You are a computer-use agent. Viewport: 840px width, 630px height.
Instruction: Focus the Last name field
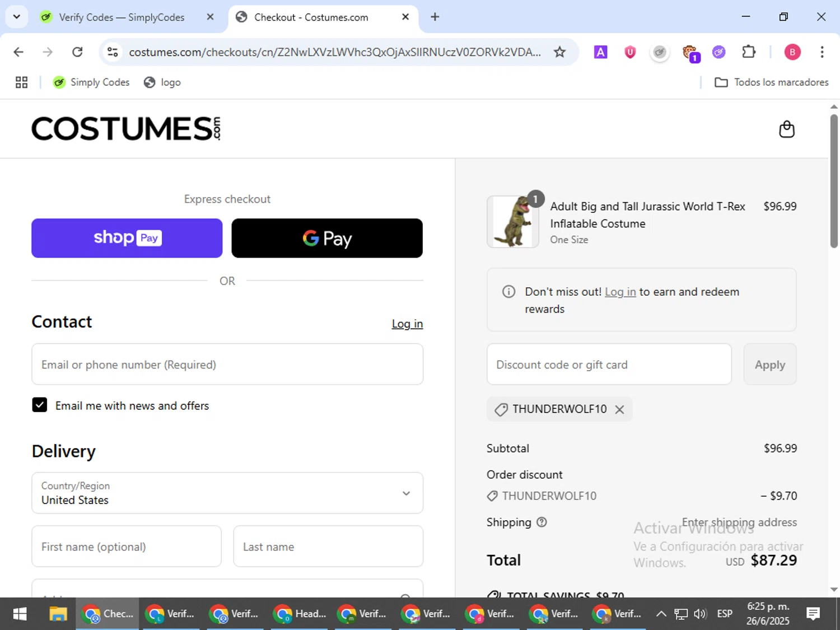click(x=328, y=546)
